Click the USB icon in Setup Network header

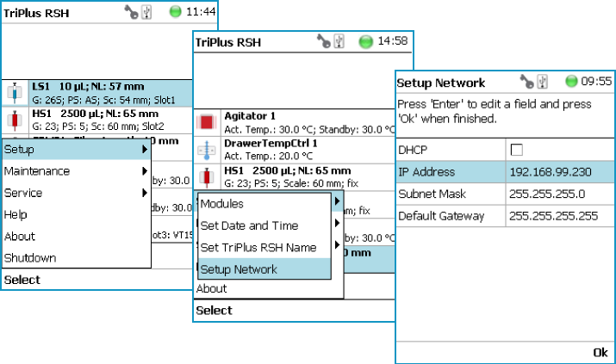(543, 82)
